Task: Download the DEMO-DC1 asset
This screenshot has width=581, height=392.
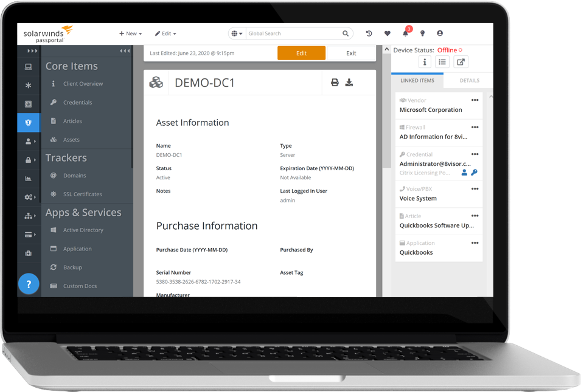Action: 349,82
